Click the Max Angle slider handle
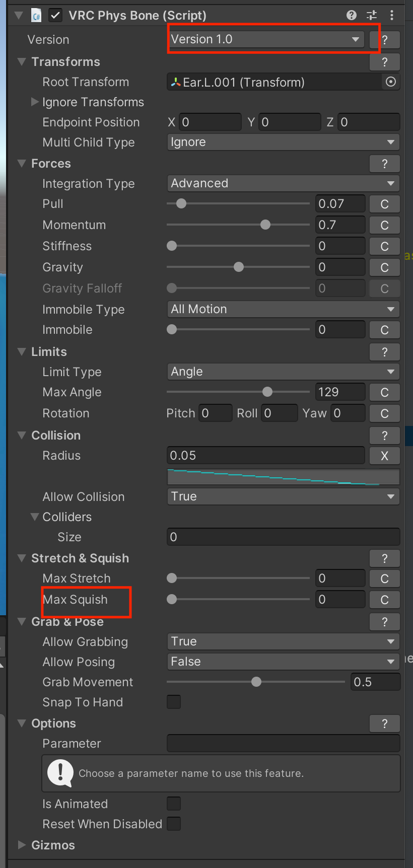This screenshot has height=868, width=413. (x=267, y=392)
